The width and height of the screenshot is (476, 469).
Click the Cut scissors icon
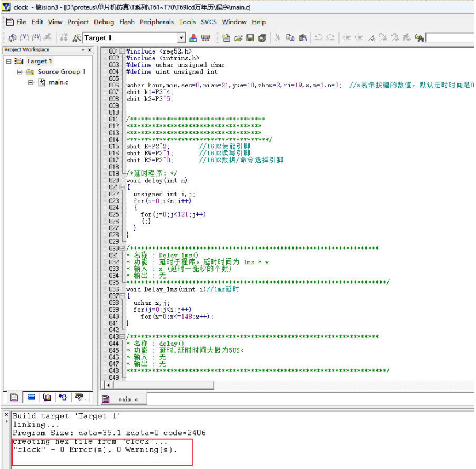(277, 38)
